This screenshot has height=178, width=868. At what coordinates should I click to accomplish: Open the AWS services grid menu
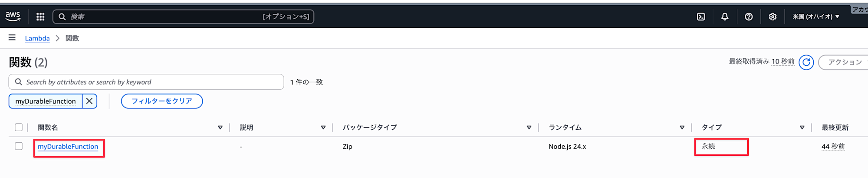[40, 17]
